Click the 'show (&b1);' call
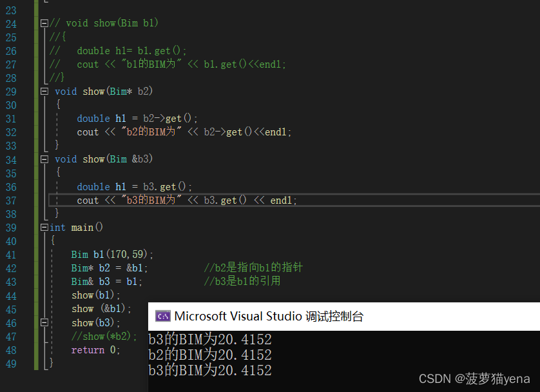 tap(101, 309)
